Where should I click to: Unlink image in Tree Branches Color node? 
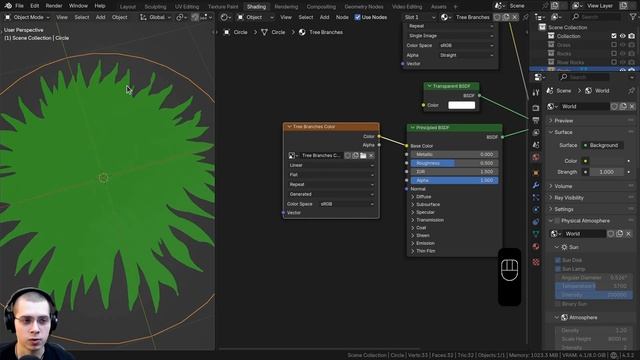pos(371,156)
